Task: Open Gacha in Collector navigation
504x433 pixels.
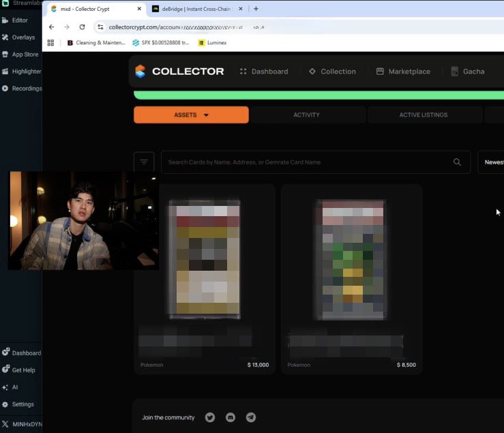Action: tap(468, 72)
